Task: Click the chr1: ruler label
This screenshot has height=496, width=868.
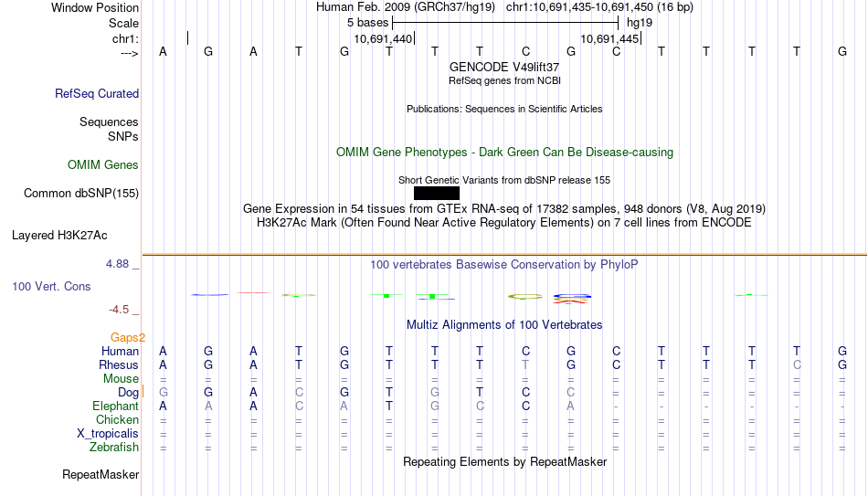Action: 126,38
